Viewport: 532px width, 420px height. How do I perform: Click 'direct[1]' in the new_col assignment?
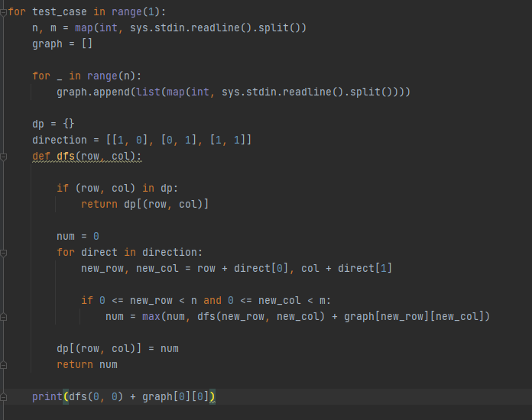click(x=365, y=269)
